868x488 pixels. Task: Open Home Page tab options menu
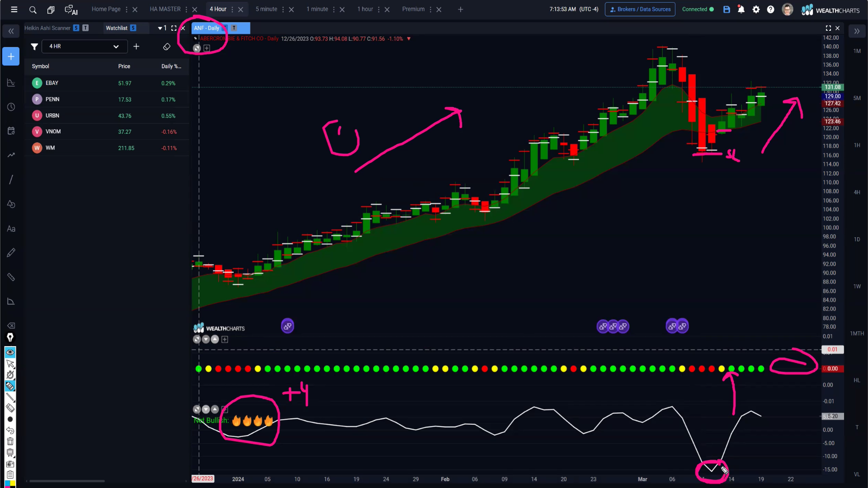pyautogui.click(x=127, y=9)
